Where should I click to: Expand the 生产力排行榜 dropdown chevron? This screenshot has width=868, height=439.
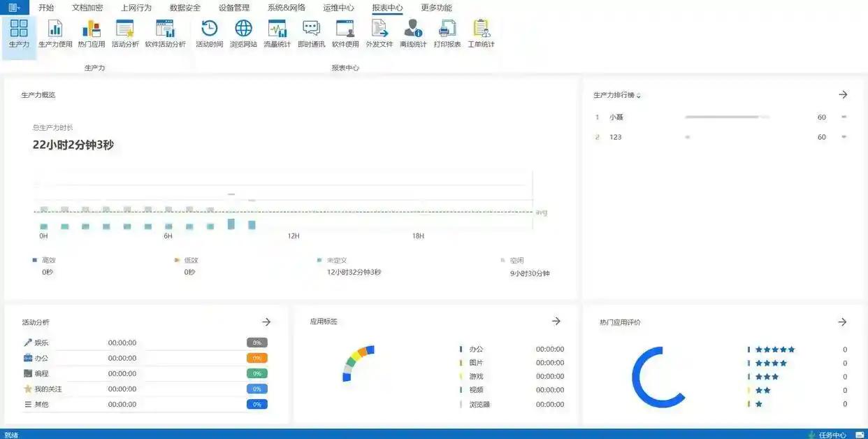(x=639, y=96)
